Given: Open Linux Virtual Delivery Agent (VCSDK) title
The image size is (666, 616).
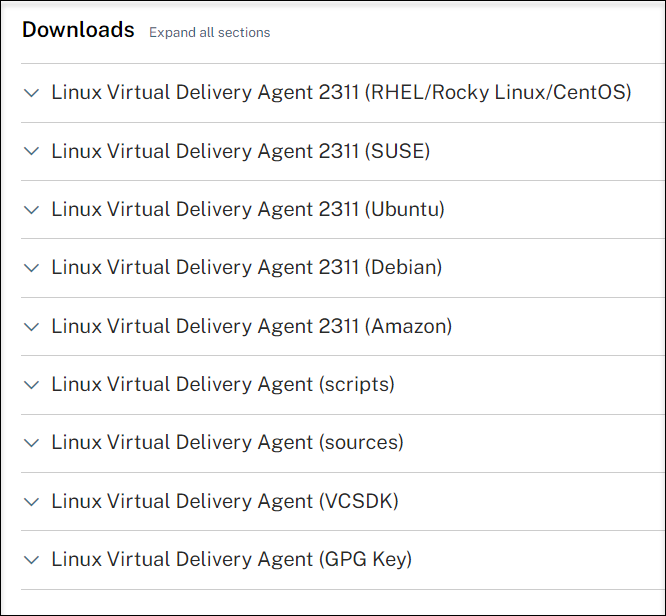Looking at the screenshot, I should [x=225, y=501].
